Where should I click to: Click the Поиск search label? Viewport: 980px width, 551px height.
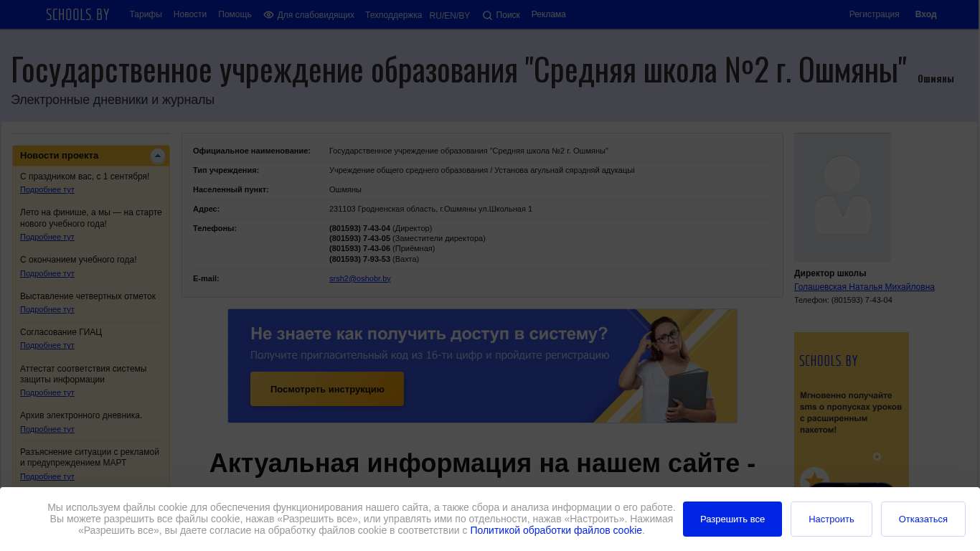coord(508,15)
